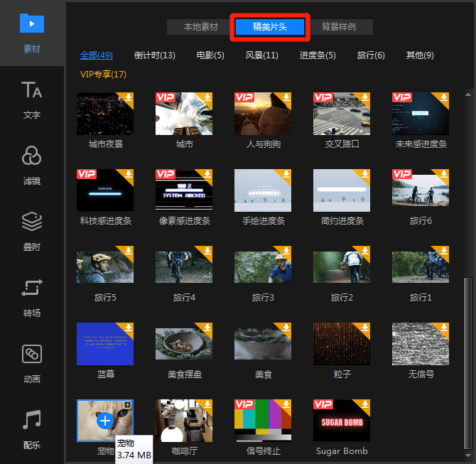Click the 交叉路口 label text
The width and height of the screenshot is (476, 464).
342,144
